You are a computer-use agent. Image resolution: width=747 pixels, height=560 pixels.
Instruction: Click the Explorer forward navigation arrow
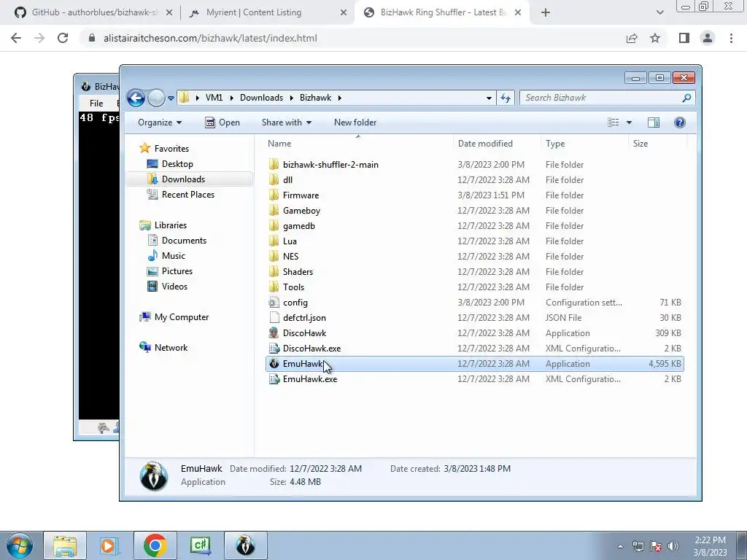pos(156,98)
